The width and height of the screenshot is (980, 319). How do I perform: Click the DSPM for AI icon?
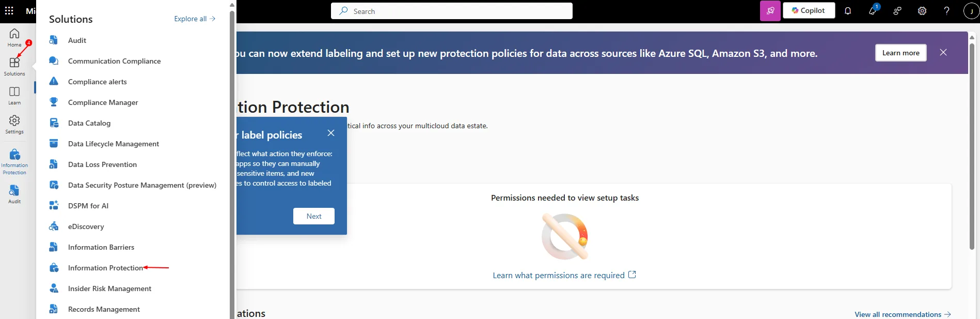(54, 206)
